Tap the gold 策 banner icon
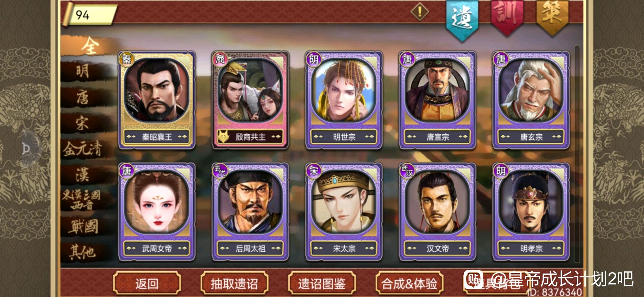 [552, 17]
